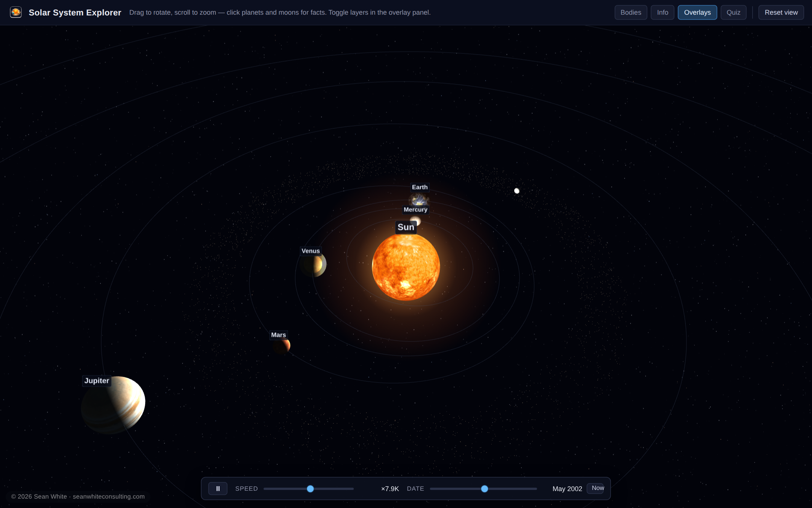Click the Venus label
The image size is (812, 508).
click(x=311, y=251)
